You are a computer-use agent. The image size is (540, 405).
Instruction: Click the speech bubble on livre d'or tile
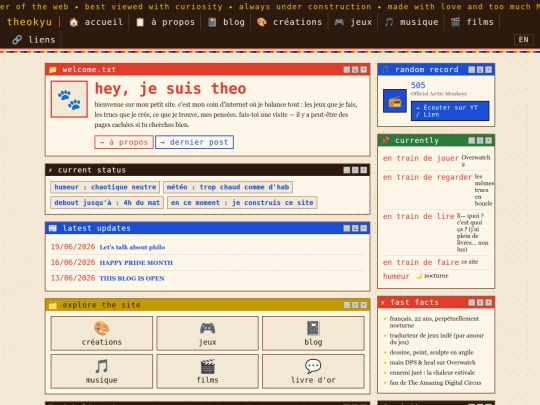313,366
